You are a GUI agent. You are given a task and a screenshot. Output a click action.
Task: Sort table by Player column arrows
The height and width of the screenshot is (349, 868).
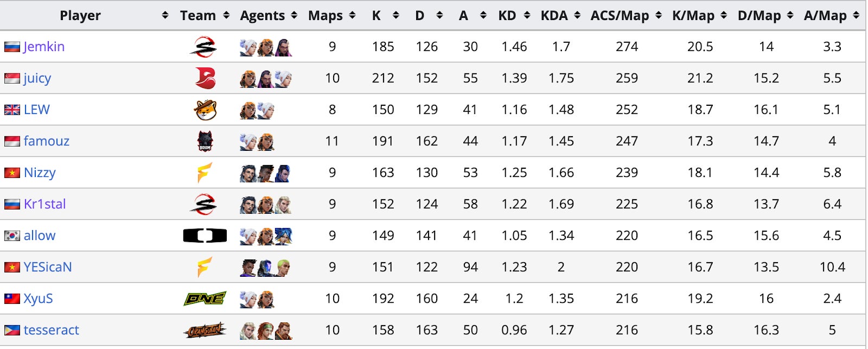[x=165, y=16]
